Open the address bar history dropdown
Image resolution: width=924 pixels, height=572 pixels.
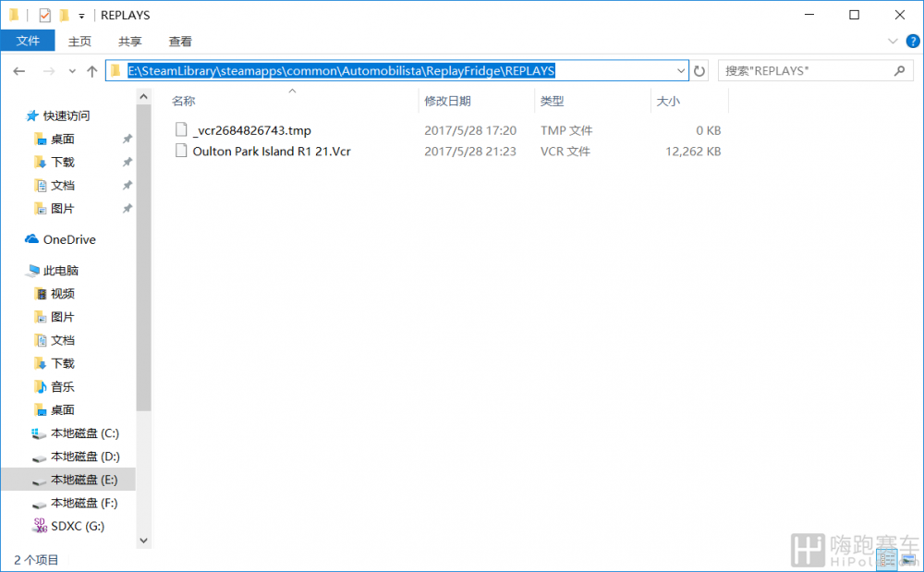[x=681, y=70]
